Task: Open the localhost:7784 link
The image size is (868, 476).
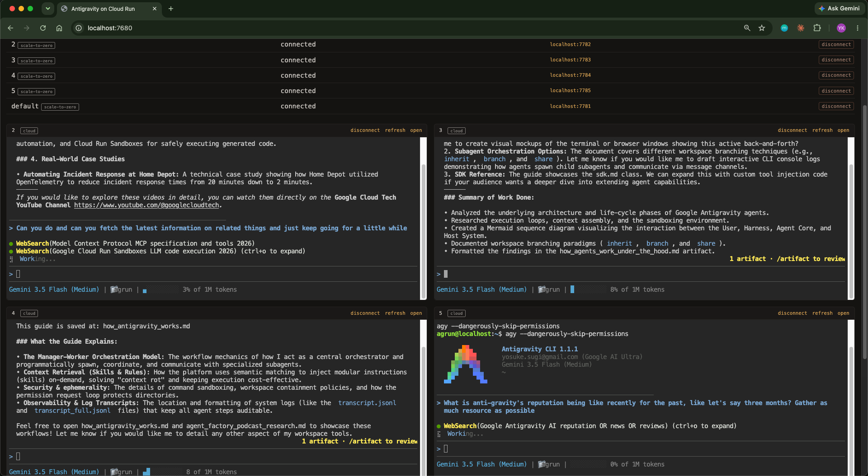Action: pyautogui.click(x=570, y=75)
